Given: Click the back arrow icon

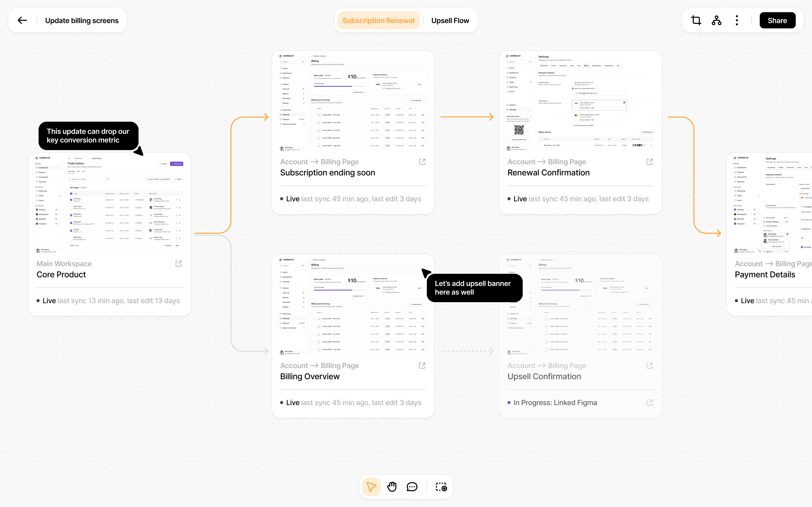Looking at the screenshot, I should (22, 21).
